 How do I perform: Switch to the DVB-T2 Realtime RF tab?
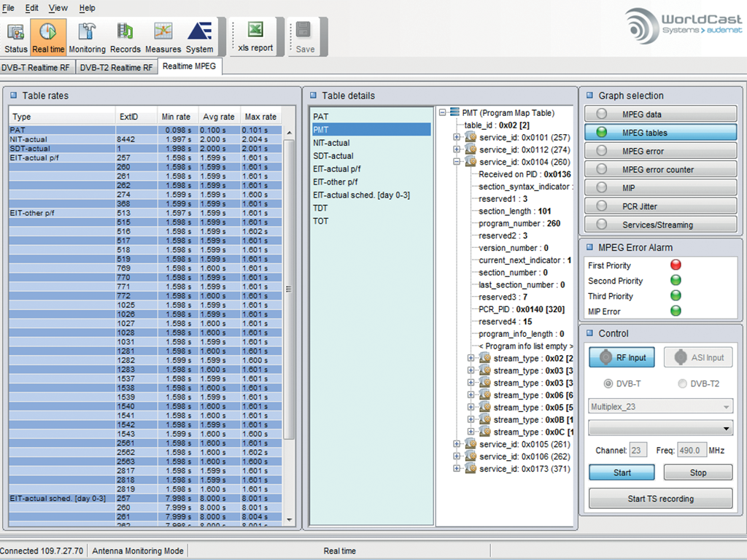click(x=116, y=66)
